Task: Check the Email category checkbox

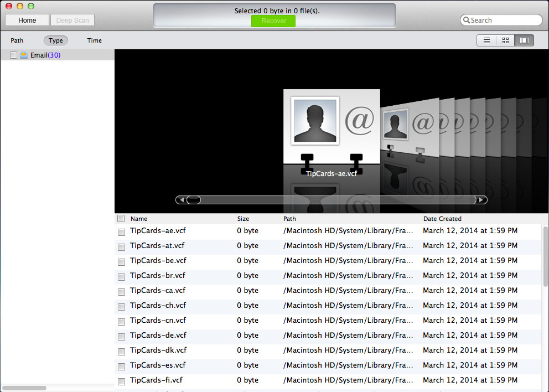Action: (x=14, y=55)
